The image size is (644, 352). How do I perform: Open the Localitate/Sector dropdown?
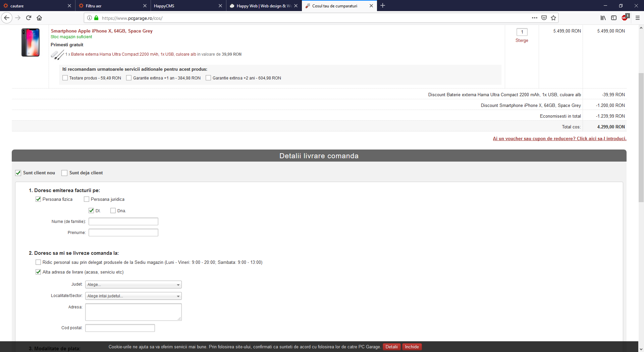133,296
